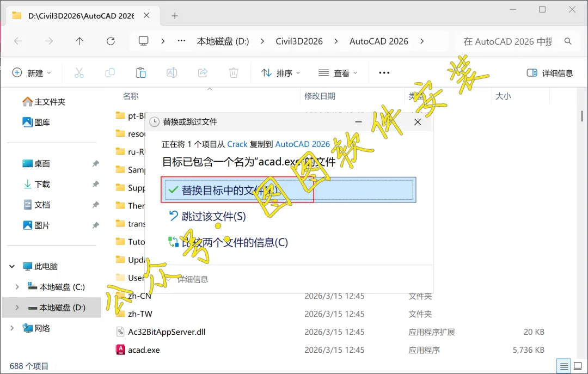The width and height of the screenshot is (588, 374).
Task: Sort by Name (名称) column header
Action: (131, 96)
